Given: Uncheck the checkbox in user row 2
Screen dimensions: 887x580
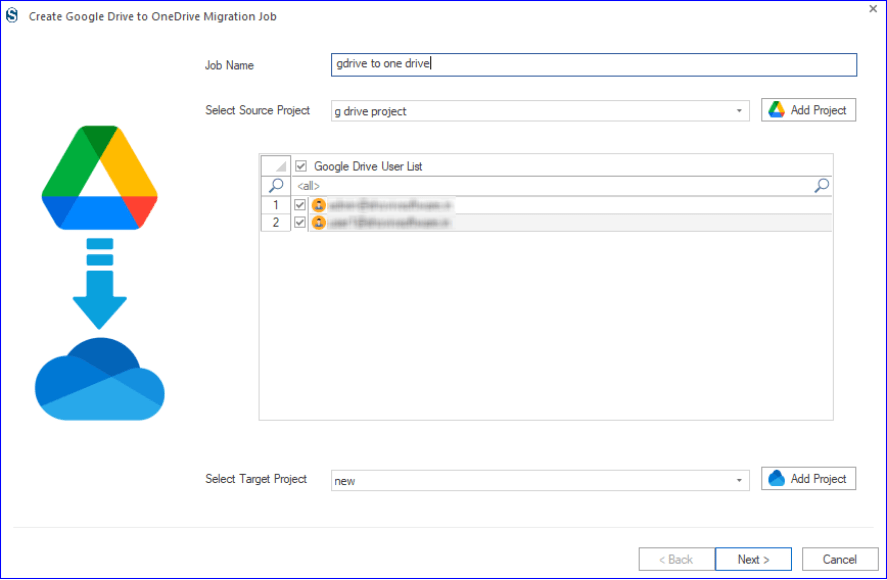Looking at the screenshot, I should [x=300, y=222].
